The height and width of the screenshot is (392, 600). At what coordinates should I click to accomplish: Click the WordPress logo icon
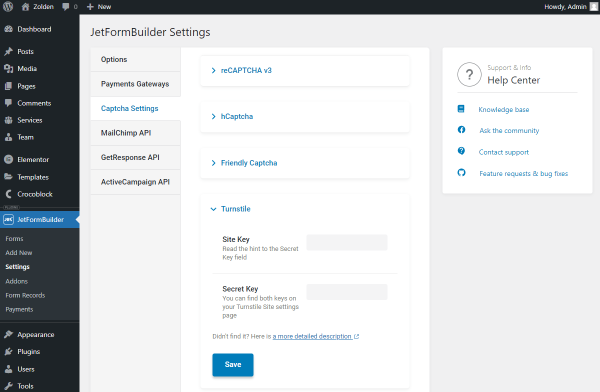(8, 7)
